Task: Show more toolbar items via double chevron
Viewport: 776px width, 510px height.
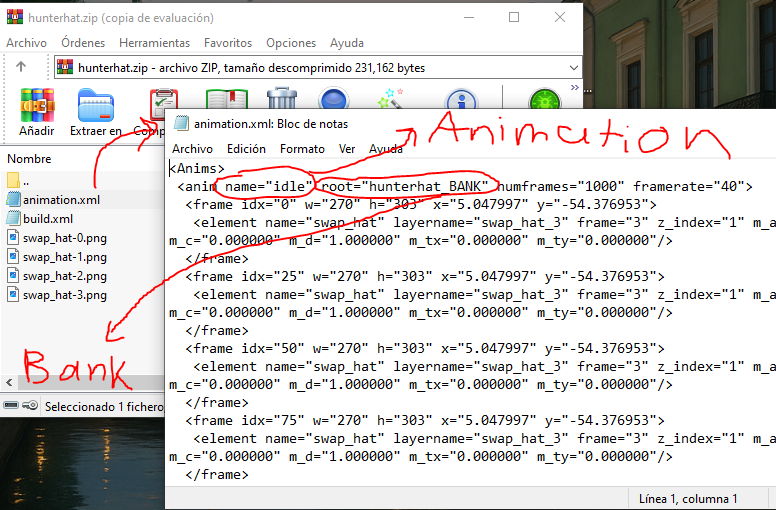Action: coord(575,88)
